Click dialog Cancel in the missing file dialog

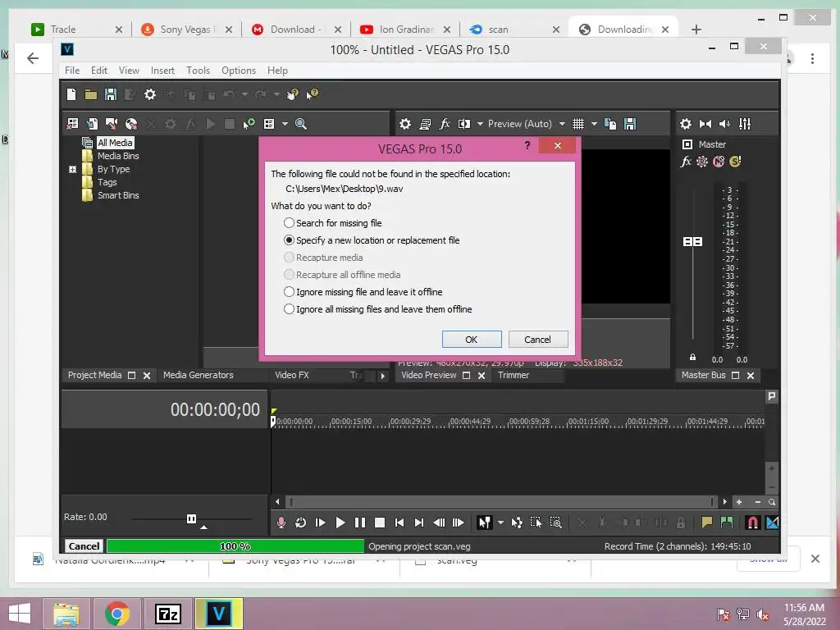pos(538,339)
